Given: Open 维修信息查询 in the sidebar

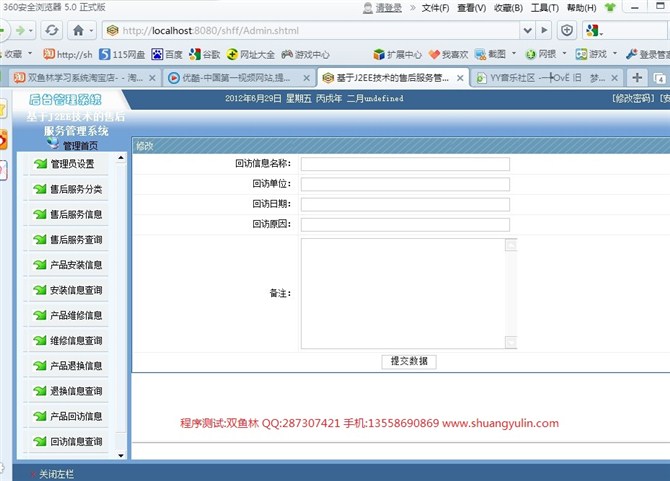Looking at the screenshot, I should tap(76, 340).
